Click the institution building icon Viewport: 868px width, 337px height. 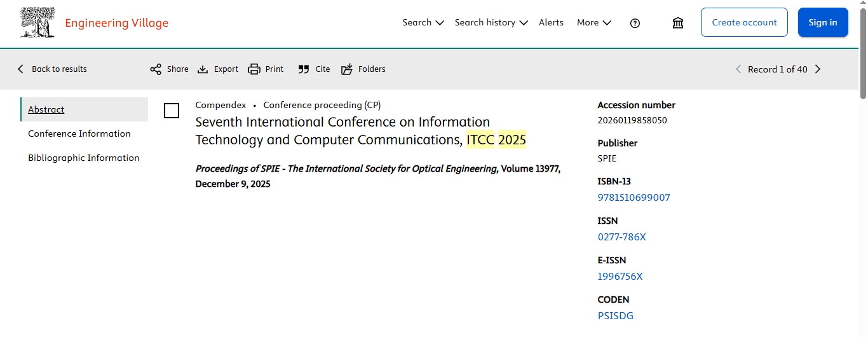(678, 23)
